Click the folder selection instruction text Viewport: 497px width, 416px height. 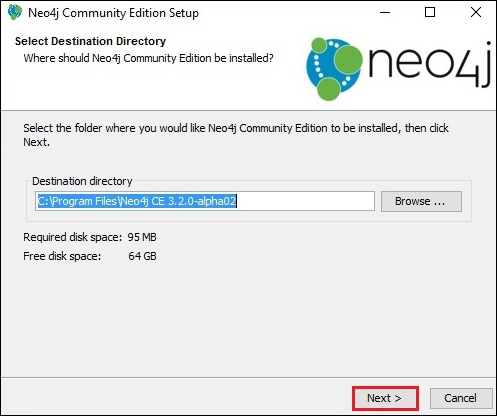(236, 135)
